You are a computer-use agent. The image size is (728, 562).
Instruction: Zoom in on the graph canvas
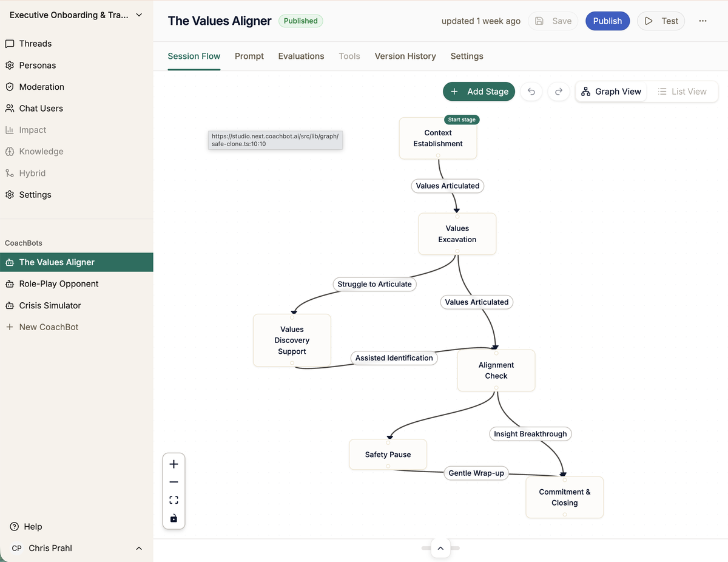[x=174, y=464]
